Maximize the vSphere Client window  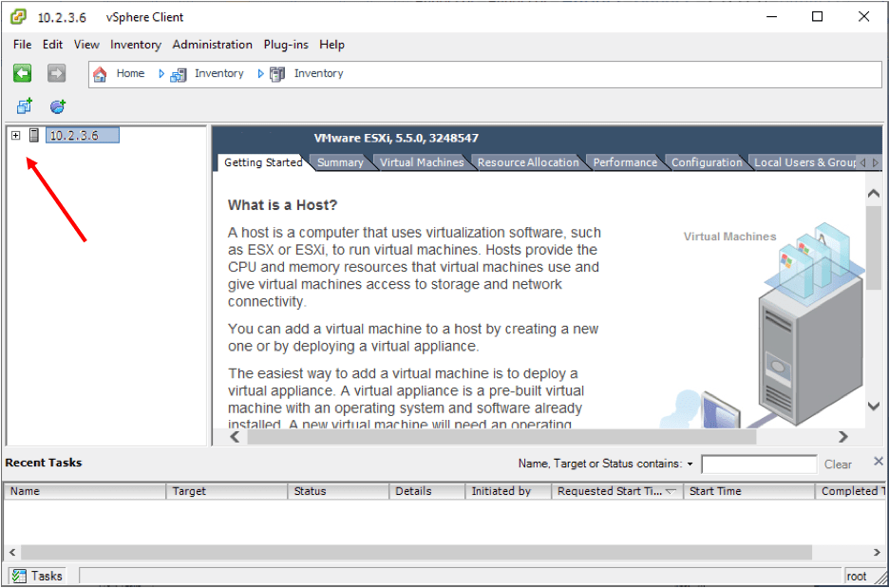[817, 16]
